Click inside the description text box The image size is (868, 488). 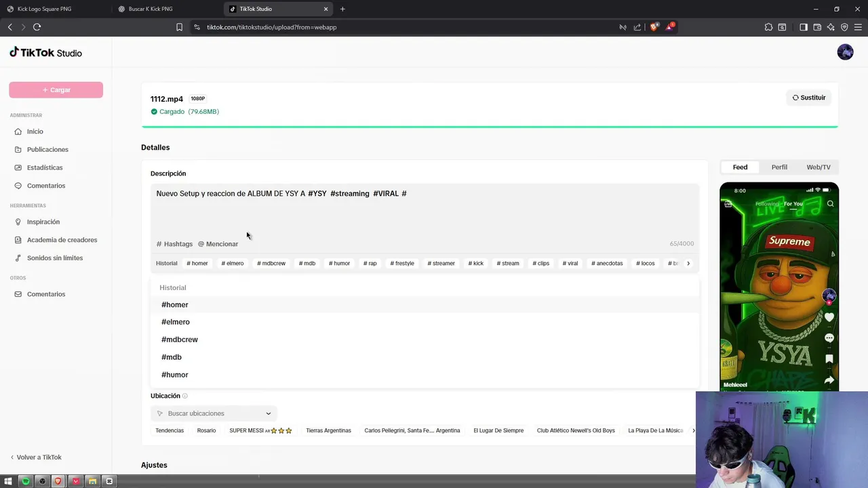425,210
